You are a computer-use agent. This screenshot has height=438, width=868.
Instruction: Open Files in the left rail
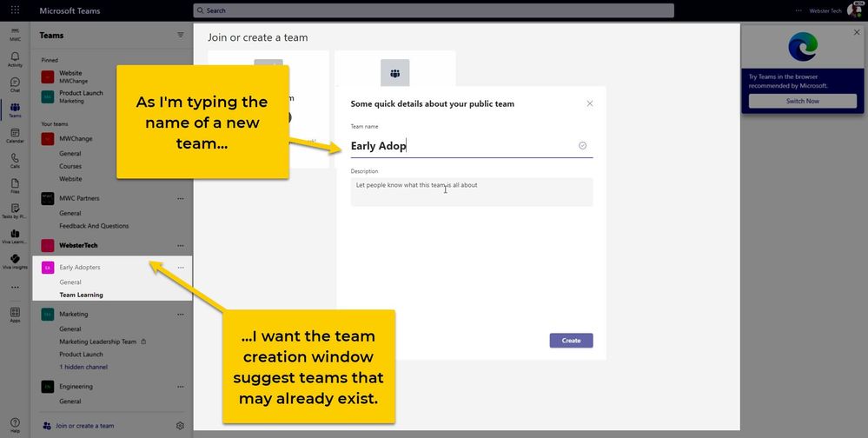point(15,186)
